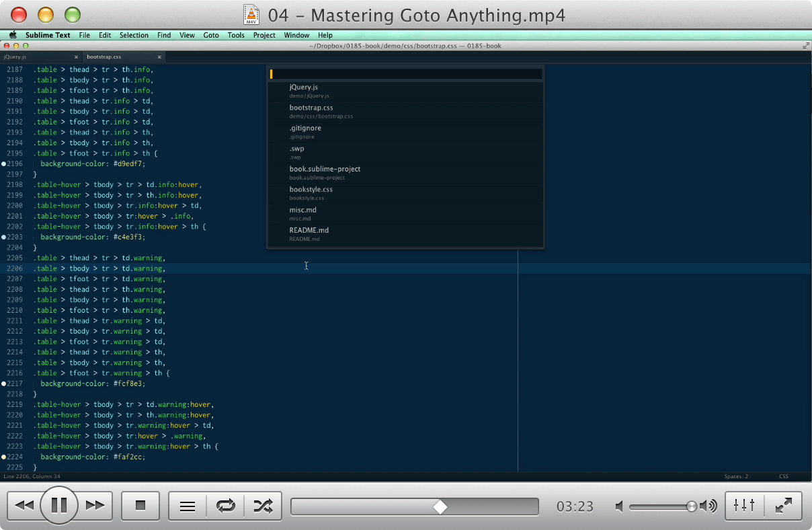Enable shuffle mode

(263, 505)
